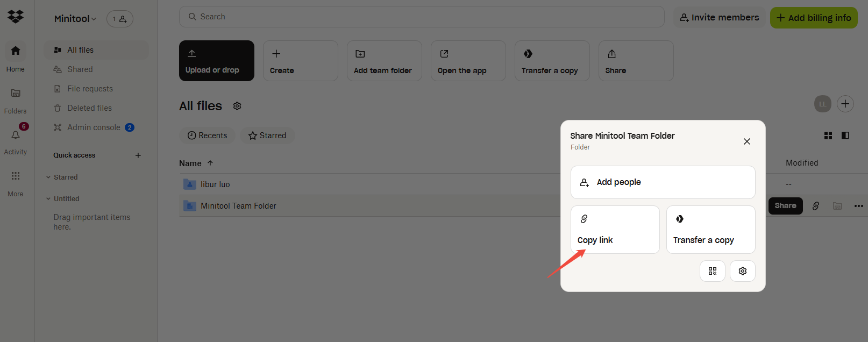Close the Share Minitool Team Folder dialog
868x342 pixels.
coord(747,141)
